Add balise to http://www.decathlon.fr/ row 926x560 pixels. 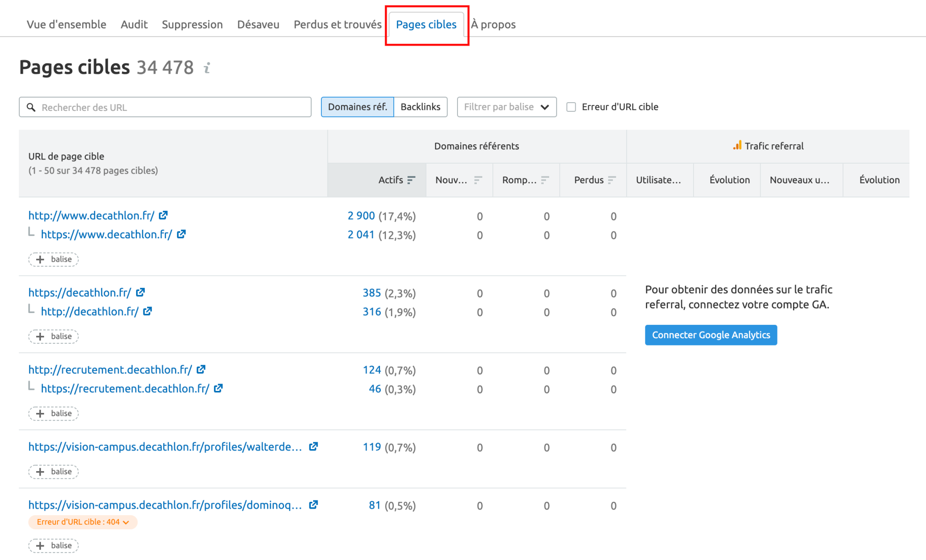54,259
